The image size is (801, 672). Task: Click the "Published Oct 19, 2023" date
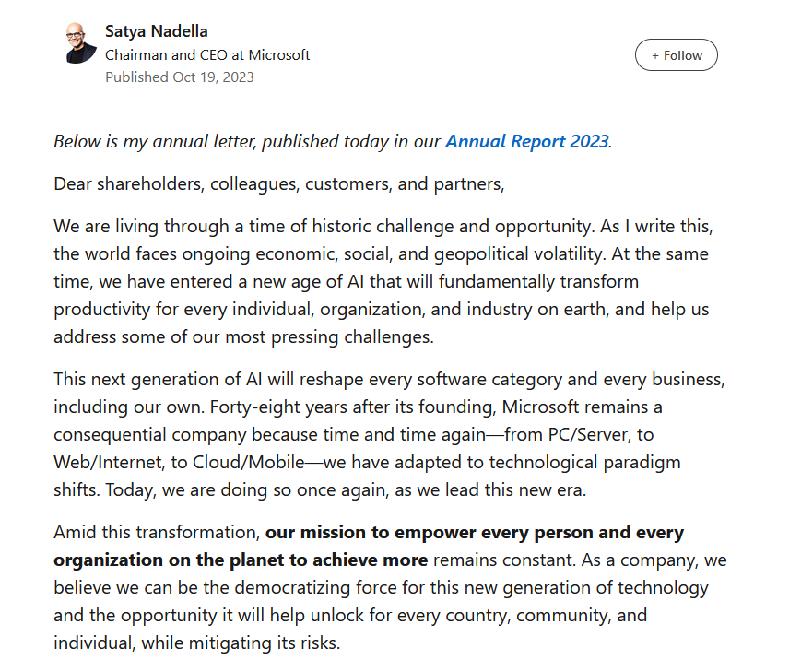coord(179,77)
